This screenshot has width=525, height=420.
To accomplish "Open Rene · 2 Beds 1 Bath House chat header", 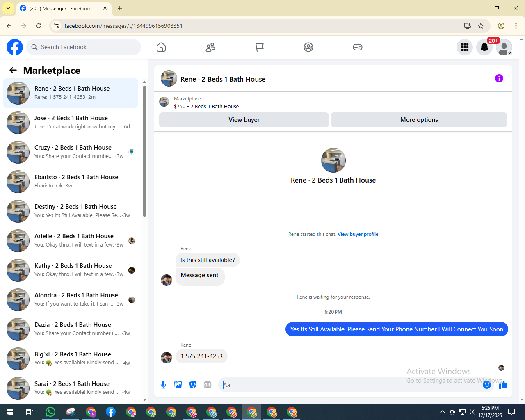I will click(x=223, y=79).
